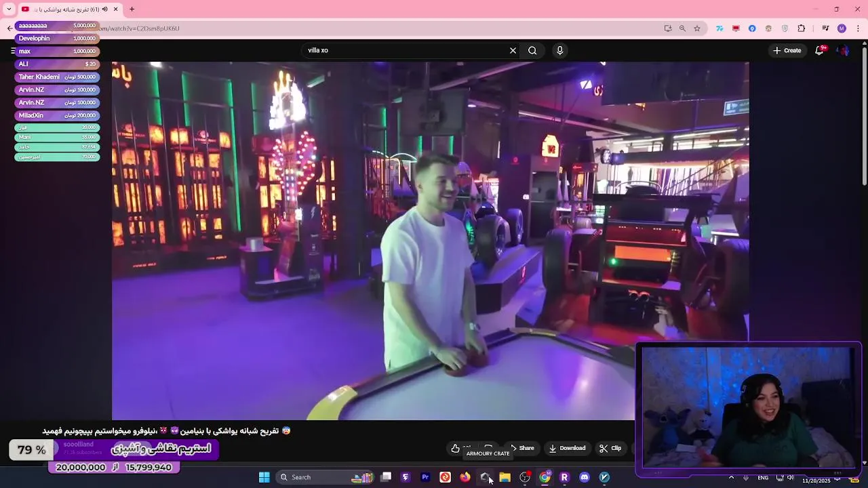The height and width of the screenshot is (488, 868).
Task: Clear the YouTube search text
Action: click(513, 50)
